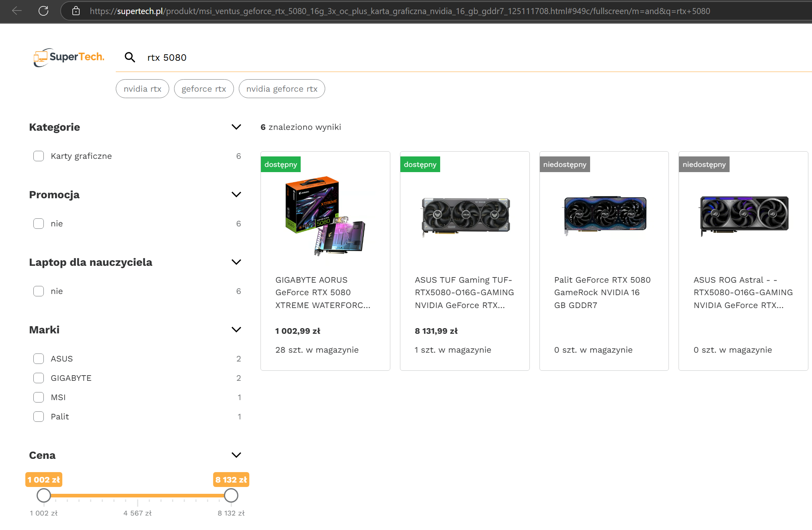Open the ASUS TUF Gaming card image
The width and height of the screenshot is (812, 530).
(x=465, y=216)
